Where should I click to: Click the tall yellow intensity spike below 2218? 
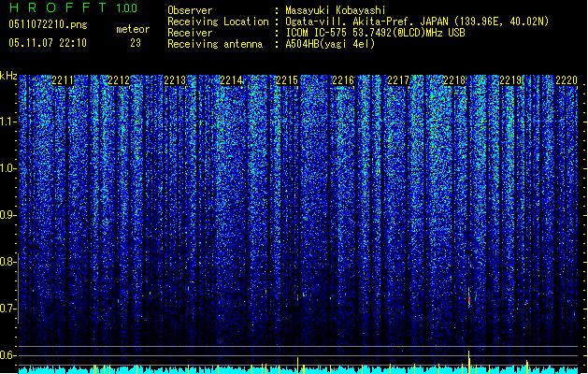tap(468, 362)
